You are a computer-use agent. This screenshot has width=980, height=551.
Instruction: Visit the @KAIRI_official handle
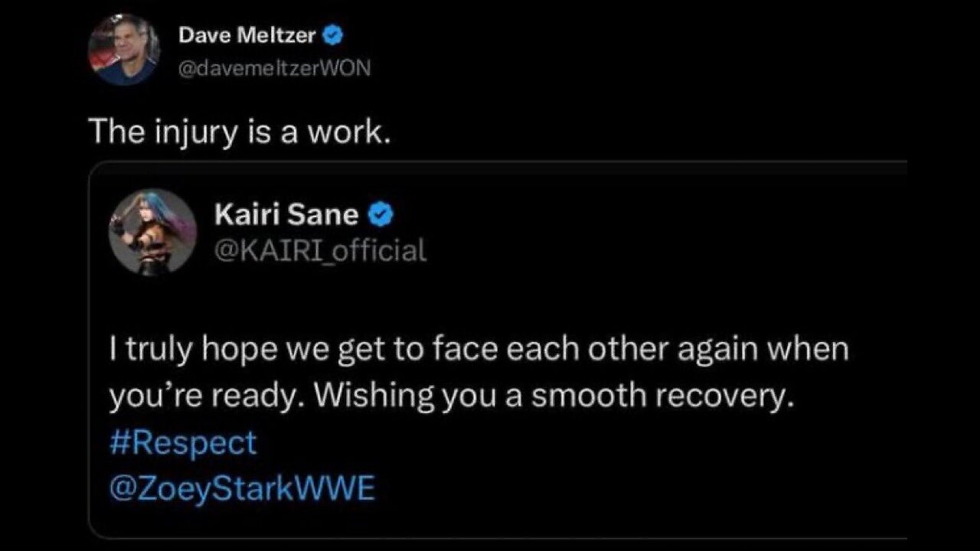320,250
